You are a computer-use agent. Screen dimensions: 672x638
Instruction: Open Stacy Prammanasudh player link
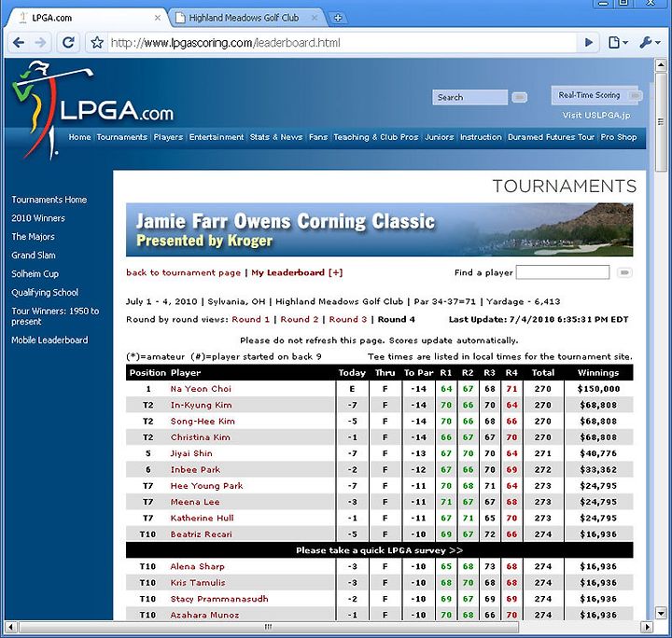pos(219,599)
